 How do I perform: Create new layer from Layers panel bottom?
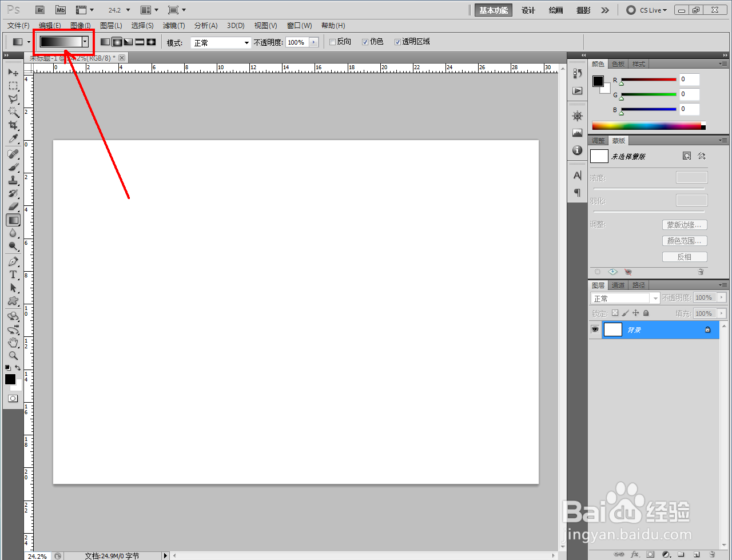(x=697, y=554)
